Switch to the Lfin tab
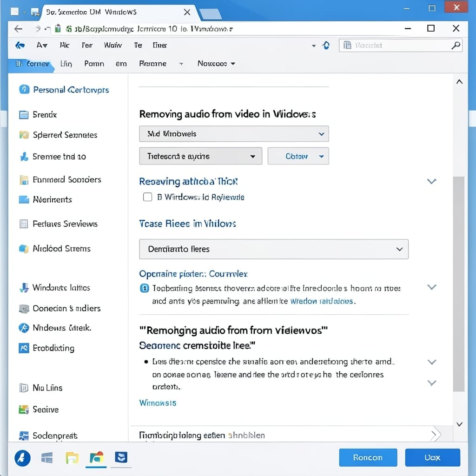The height and width of the screenshot is (476, 476). [66, 64]
